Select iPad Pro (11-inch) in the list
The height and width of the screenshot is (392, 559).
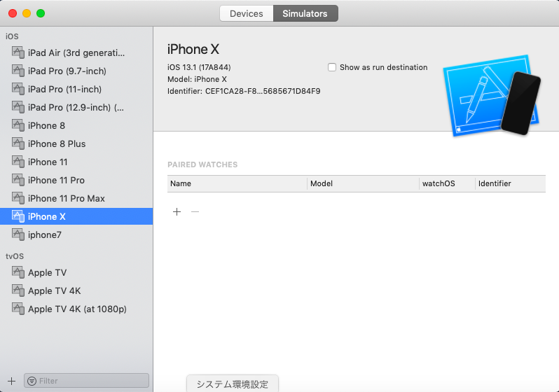click(x=76, y=89)
